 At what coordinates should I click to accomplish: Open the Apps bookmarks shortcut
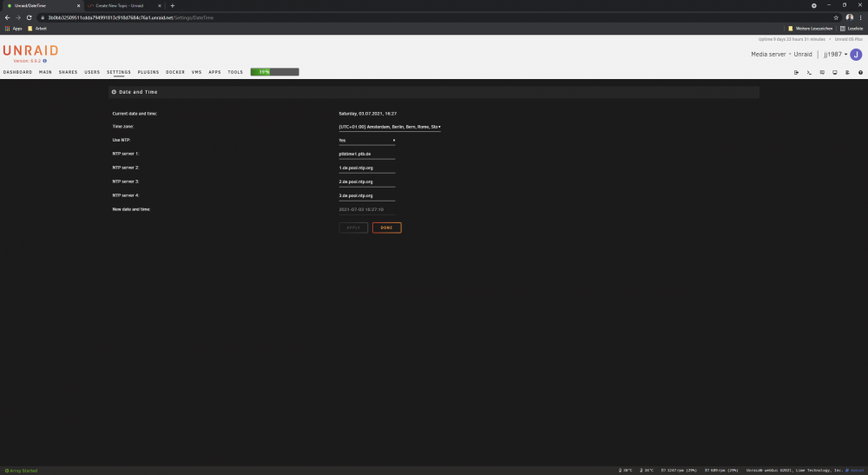pos(13,29)
